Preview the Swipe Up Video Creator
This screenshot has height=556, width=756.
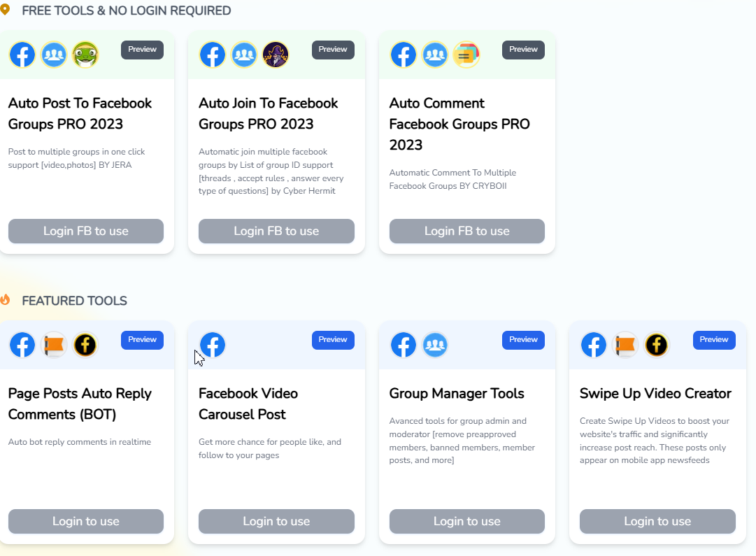tap(714, 340)
